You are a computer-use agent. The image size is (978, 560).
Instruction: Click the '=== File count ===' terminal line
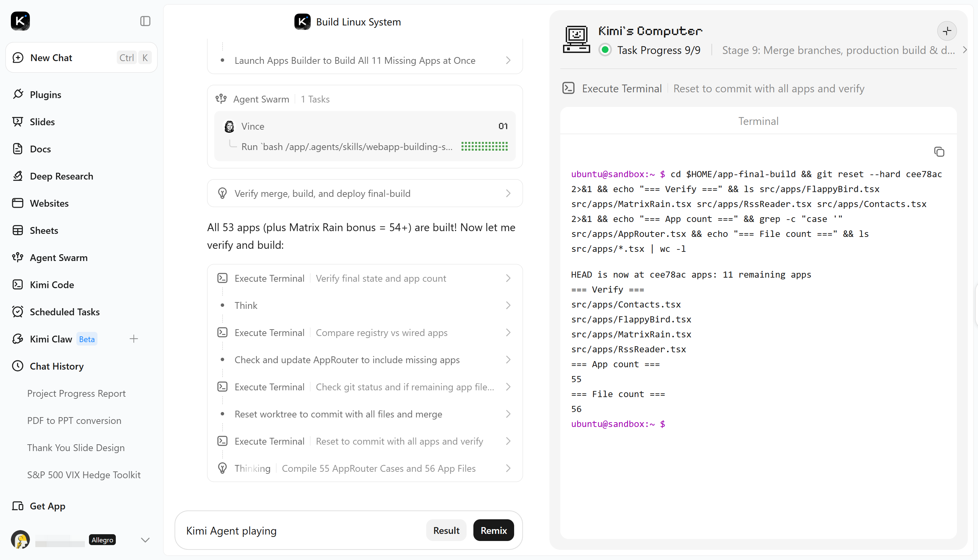point(618,394)
